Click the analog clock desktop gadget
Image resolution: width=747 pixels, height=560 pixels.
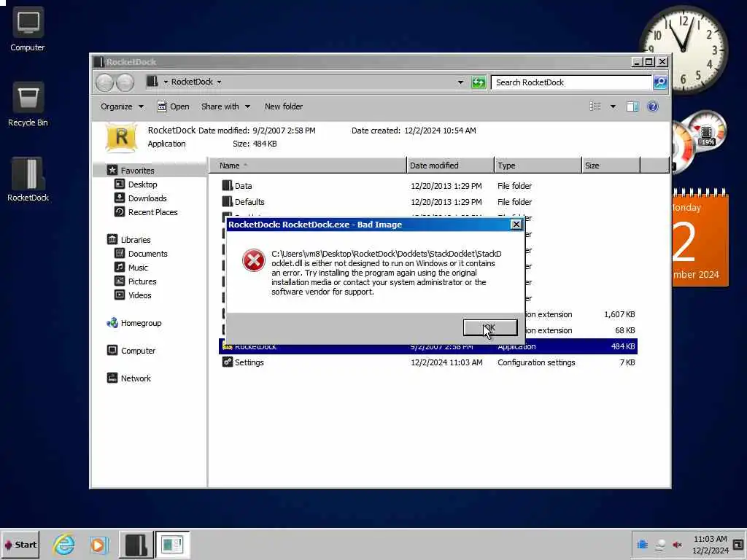(x=684, y=49)
